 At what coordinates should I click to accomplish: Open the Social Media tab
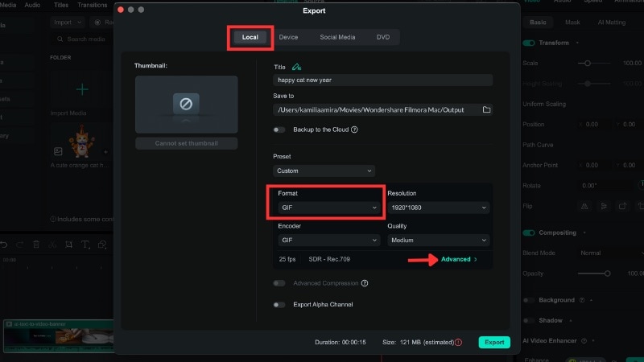point(337,37)
